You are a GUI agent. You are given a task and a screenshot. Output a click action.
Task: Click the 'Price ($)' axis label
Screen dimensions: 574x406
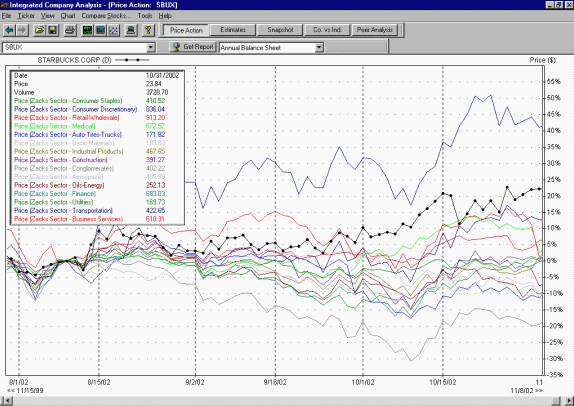click(542, 60)
